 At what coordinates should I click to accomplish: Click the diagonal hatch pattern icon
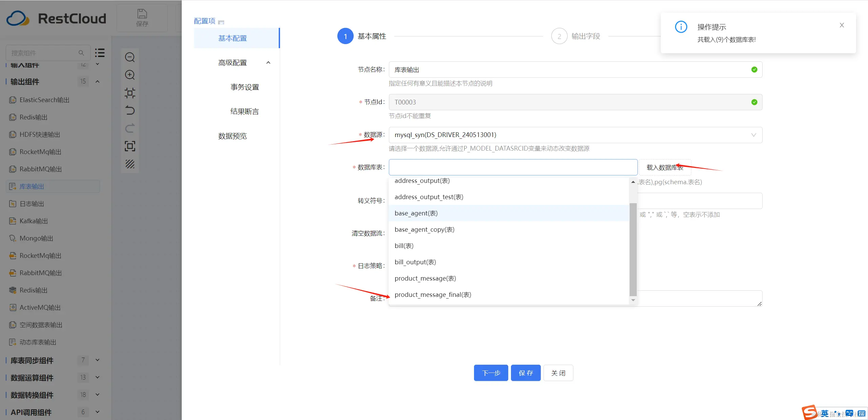(x=130, y=164)
